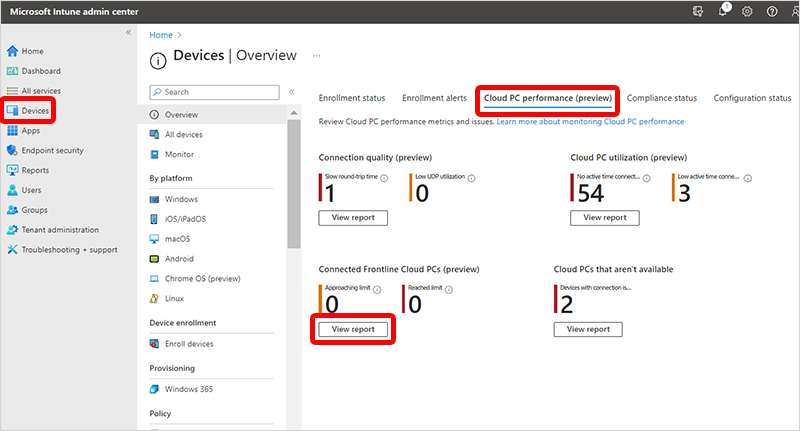This screenshot has width=800, height=431.
Task: Click the No active time count 54
Action: point(590,193)
